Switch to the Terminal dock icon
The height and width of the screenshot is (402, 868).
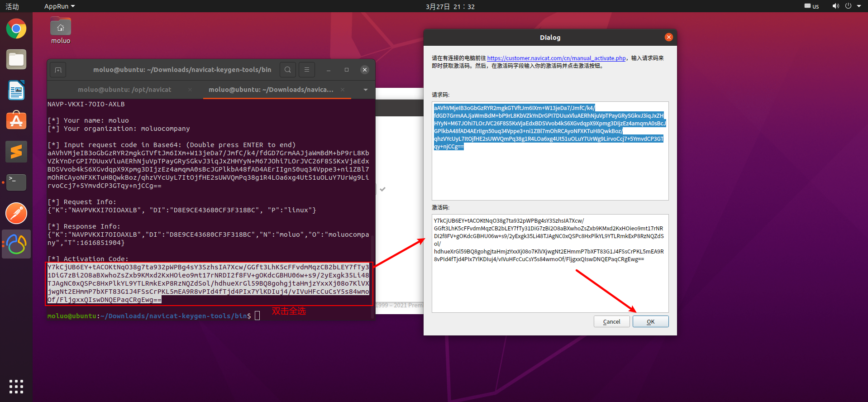coord(16,182)
